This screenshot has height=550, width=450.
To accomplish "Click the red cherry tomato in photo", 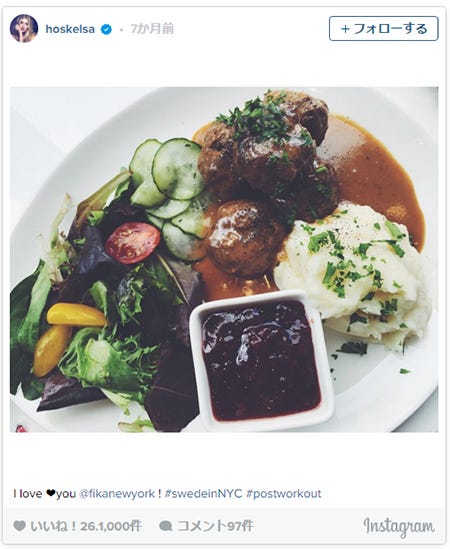I will 133,243.
